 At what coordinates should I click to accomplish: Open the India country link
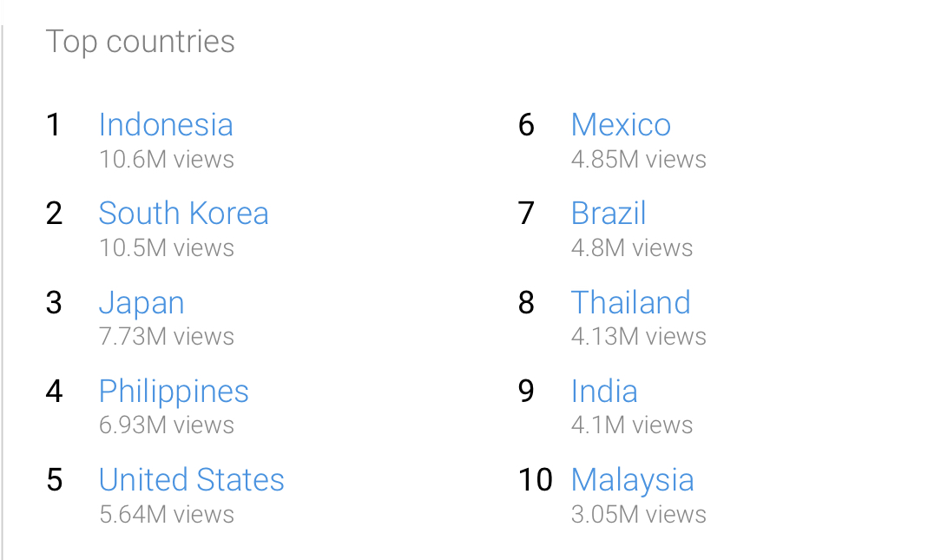604,392
